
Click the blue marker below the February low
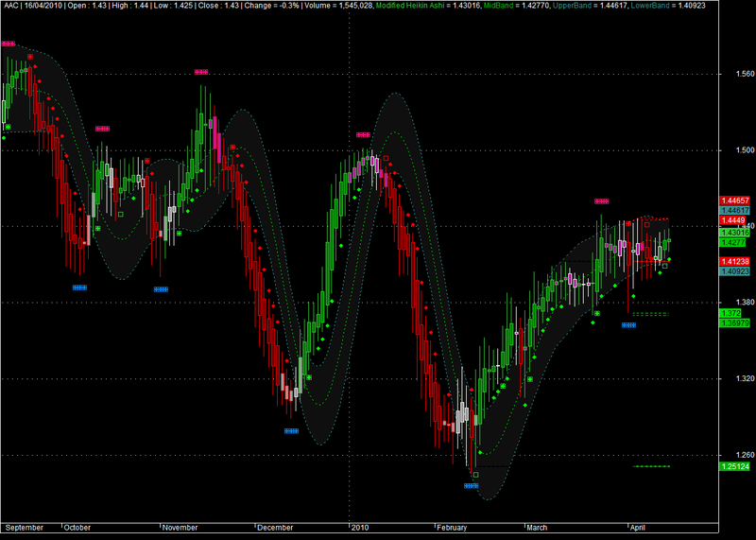[471, 486]
